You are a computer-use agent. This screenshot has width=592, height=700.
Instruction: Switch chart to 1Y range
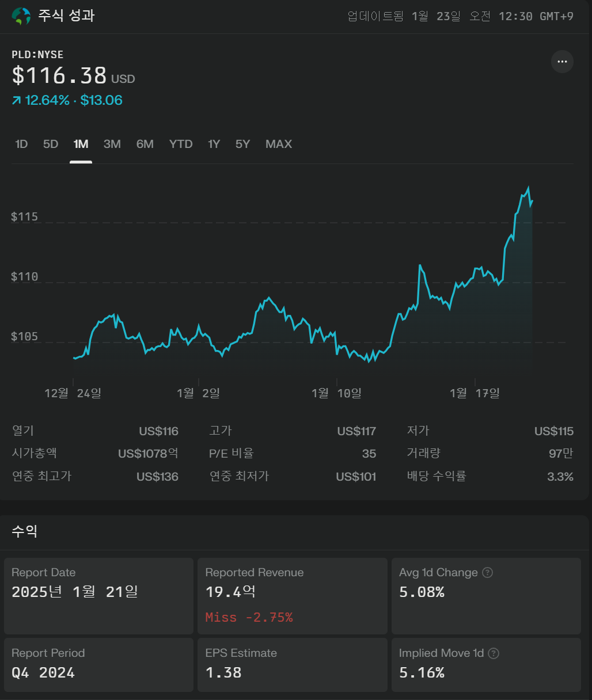[214, 144]
